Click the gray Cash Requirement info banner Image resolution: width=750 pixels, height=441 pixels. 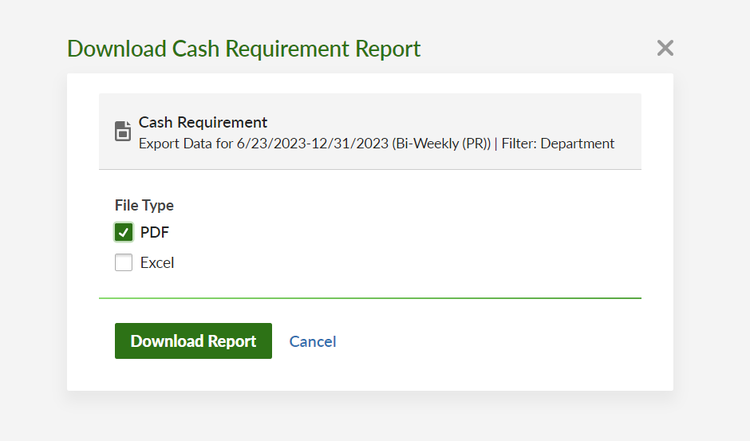370,131
